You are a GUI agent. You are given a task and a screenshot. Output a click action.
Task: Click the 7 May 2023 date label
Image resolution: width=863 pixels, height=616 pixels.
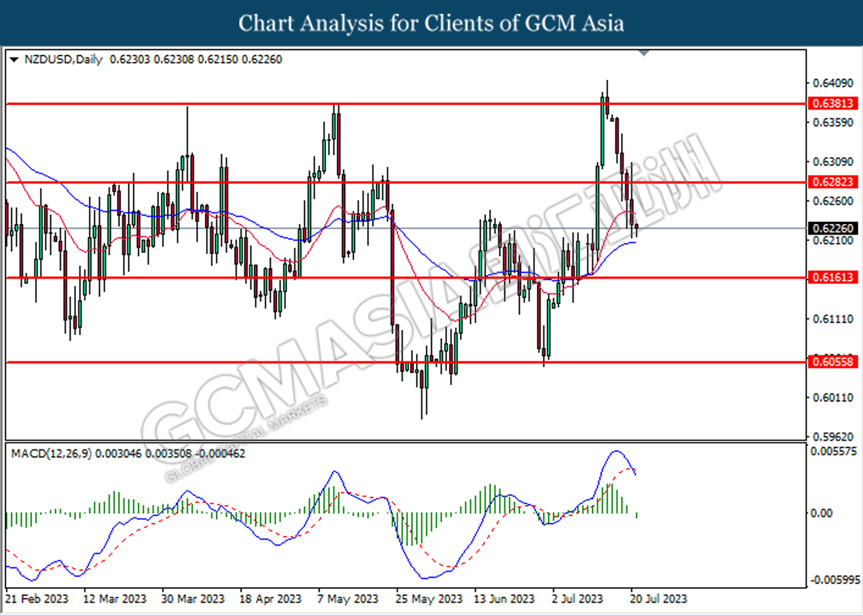348,599
